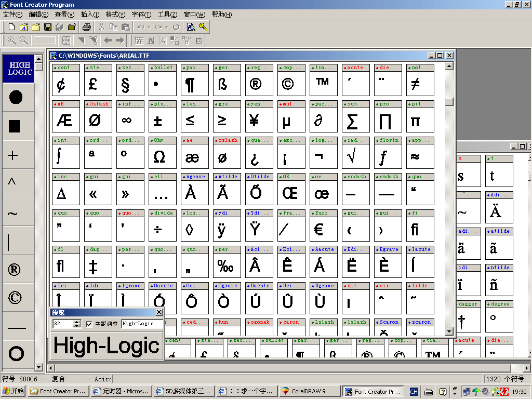Select the uppercase AE glyph cell
The height and width of the screenshot is (399, 532).
click(x=66, y=116)
